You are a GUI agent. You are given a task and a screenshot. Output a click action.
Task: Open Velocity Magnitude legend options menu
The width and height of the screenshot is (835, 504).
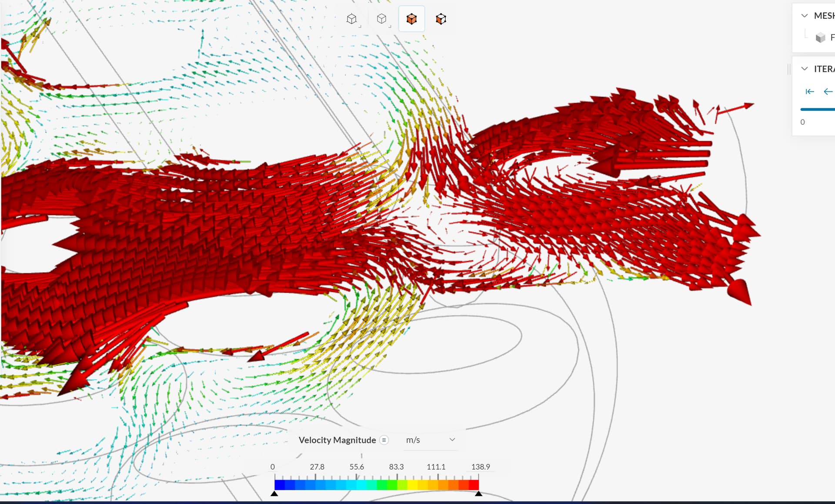pos(384,440)
